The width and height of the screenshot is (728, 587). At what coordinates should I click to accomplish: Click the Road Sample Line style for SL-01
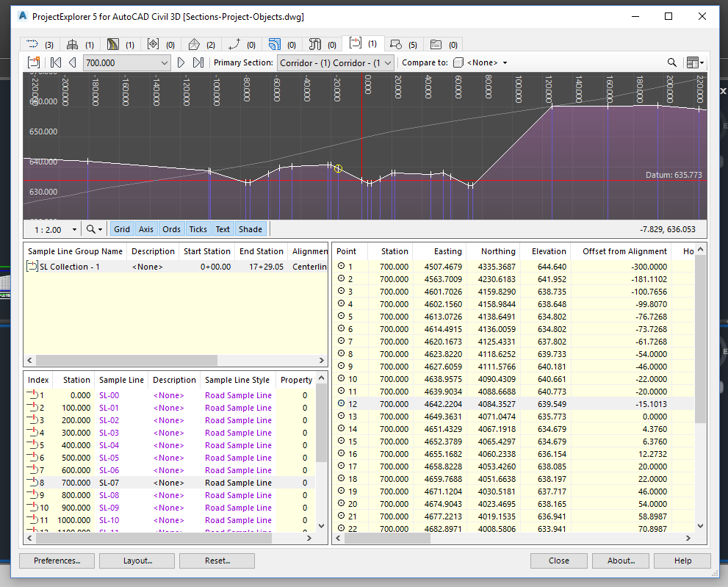238,408
